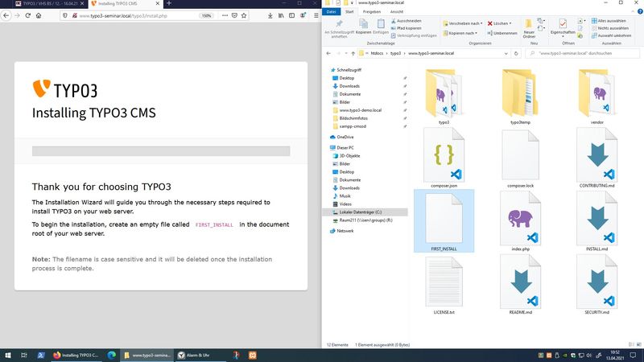Viewport: 644px width, 362px height.
Task: Click the Kopieren icon in the ribbon
Action: click(363, 24)
